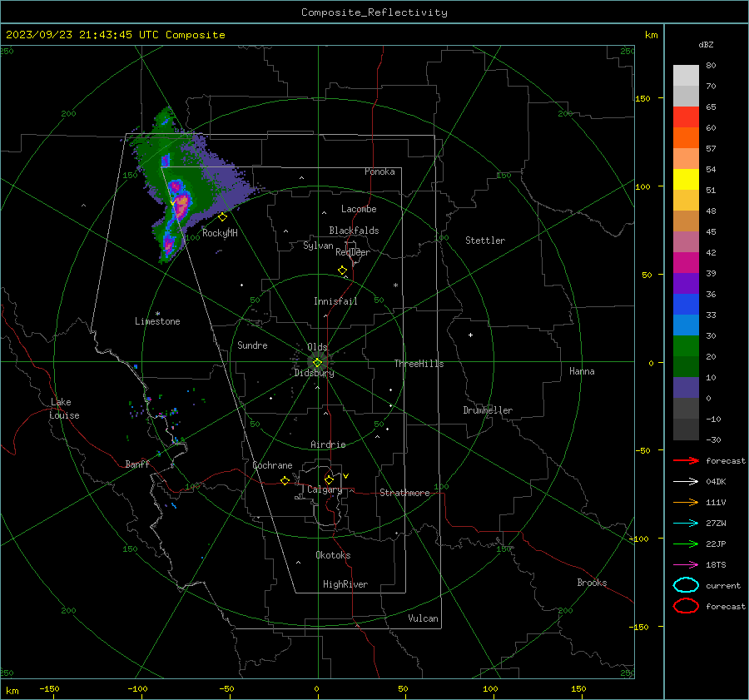
Task: Click the Strathmore town label
Action: (404, 493)
